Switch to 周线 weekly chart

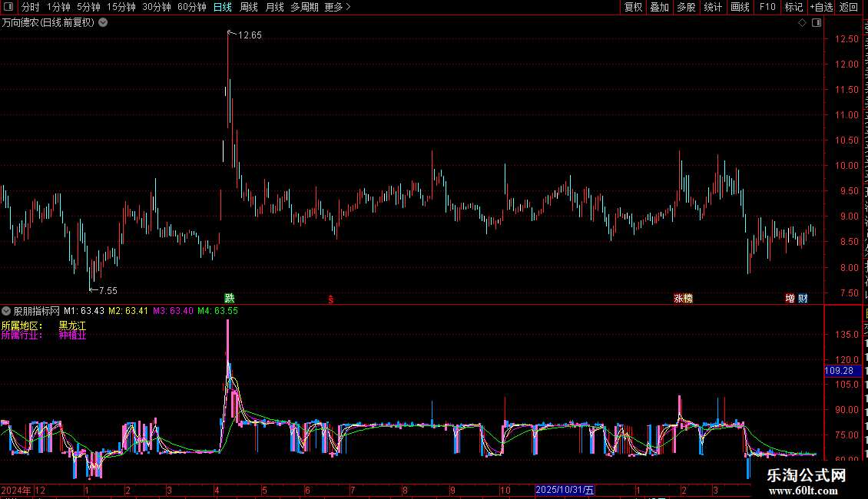tap(249, 7)
